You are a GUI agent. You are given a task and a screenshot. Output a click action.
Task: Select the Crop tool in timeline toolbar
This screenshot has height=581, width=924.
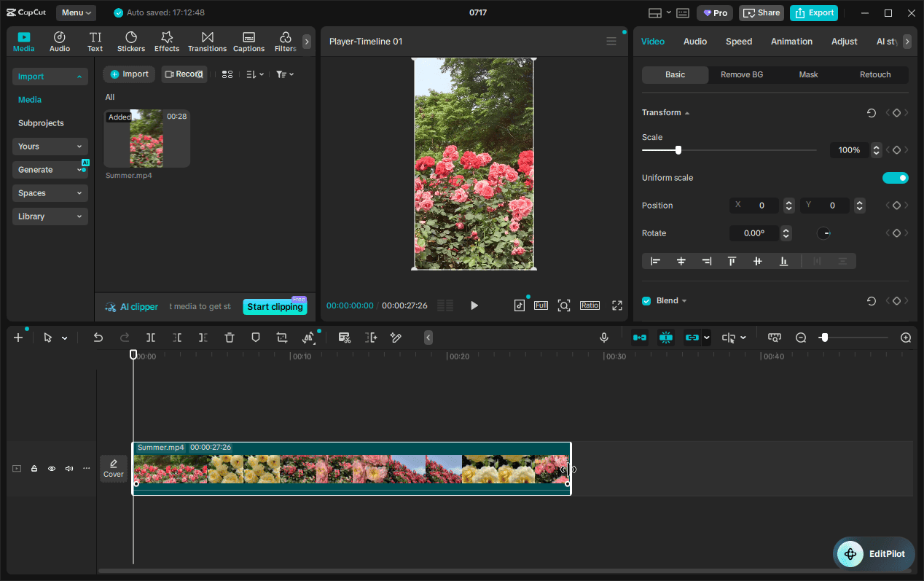[282, 338]
